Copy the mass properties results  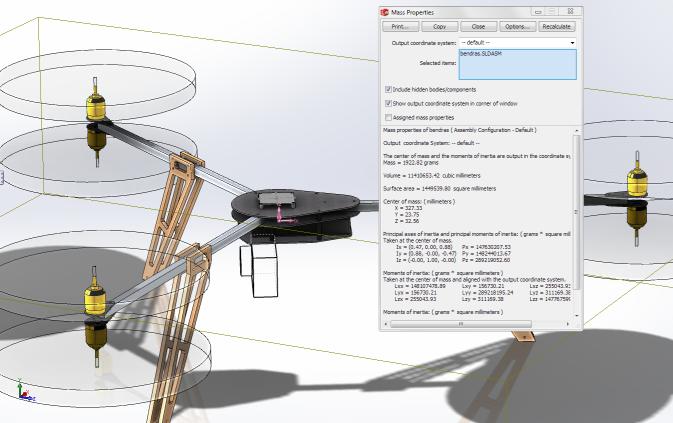[439, 26]
